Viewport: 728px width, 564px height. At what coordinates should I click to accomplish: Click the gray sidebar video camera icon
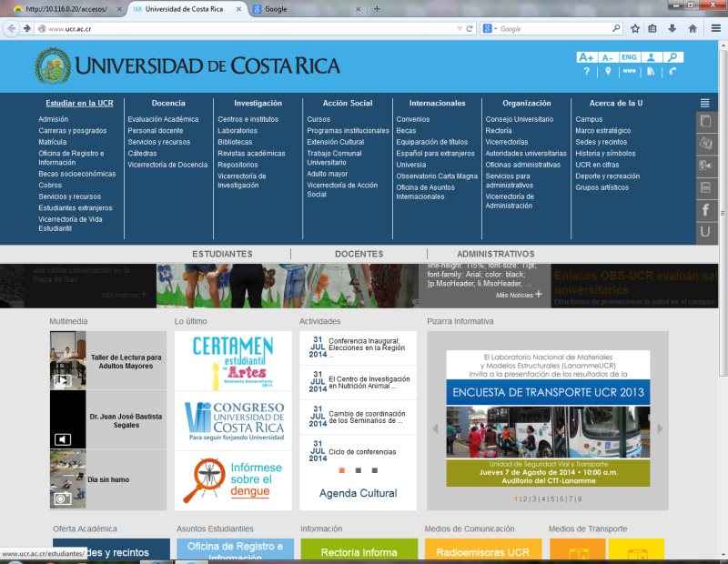coord(706,166)
